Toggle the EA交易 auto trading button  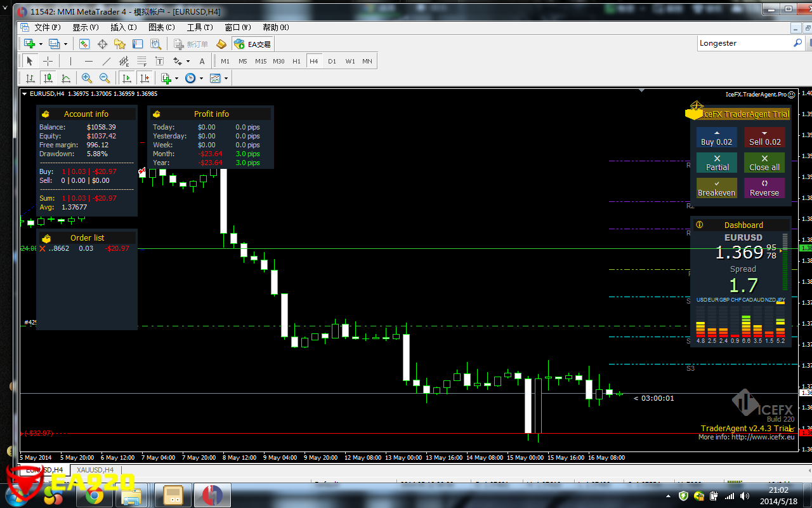coord(252,44)
